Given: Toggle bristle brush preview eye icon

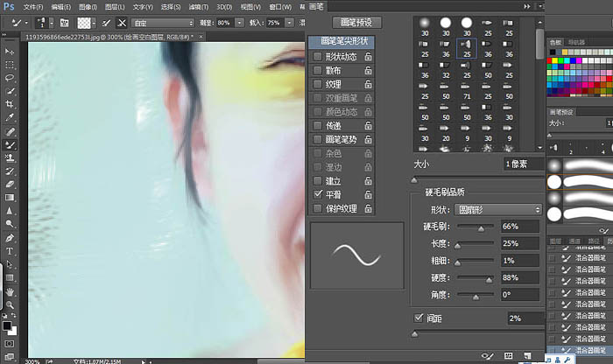Looking at the screenshot, I should tap(487, 355).
